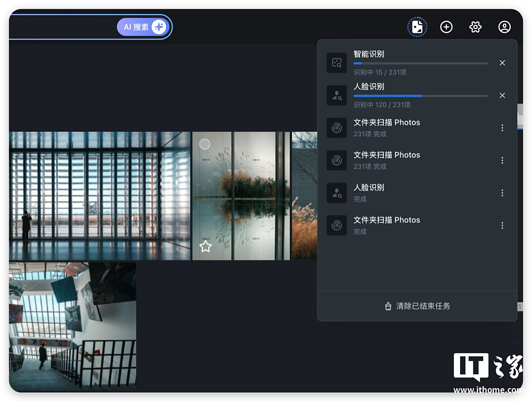Click the 智能识别 progress bar
The image size is (532, 401).
coord(420,64)
